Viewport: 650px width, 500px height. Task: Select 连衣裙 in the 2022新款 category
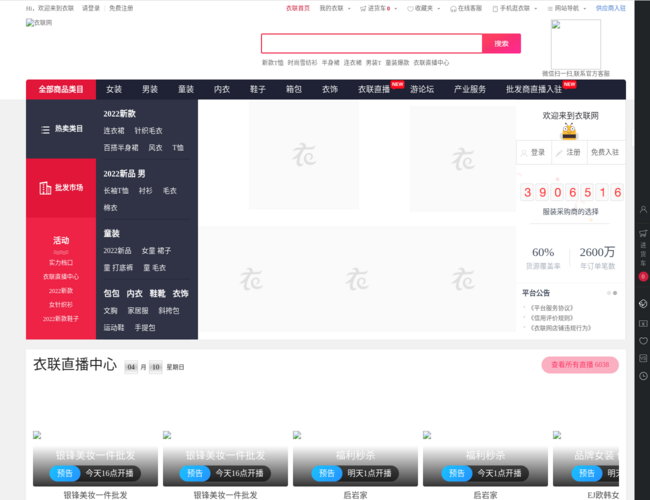pyautogui.click(x=114, y=130)
